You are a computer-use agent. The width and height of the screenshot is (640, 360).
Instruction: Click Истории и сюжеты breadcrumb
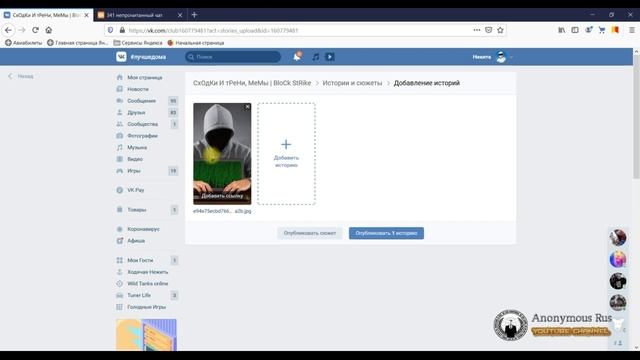point(352,83)
